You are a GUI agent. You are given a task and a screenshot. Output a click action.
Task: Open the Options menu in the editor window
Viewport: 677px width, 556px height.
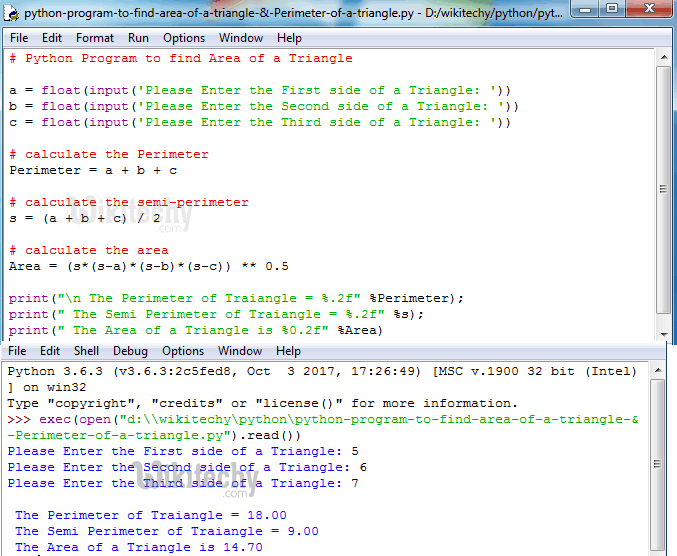(184, 38)
